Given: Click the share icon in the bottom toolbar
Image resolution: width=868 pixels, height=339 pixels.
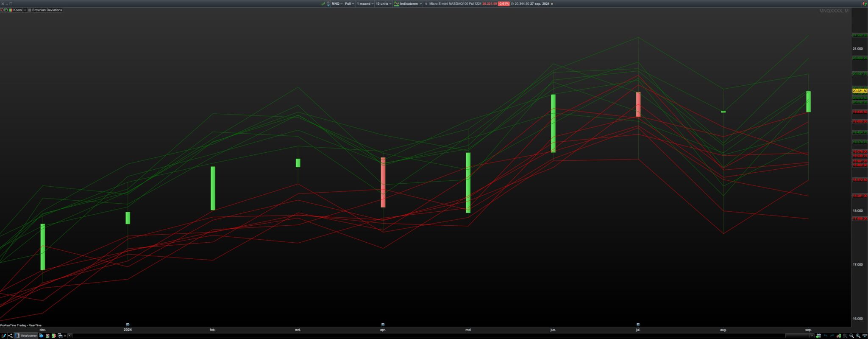Looking at the screenshot, I should (10, 336).
